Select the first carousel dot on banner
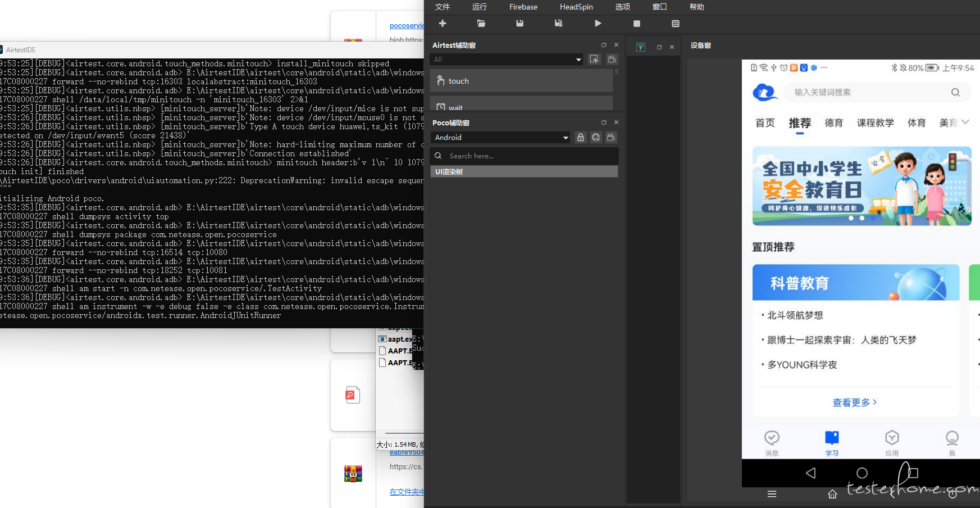Screen dimensions: 980x508 click(851, 218)
